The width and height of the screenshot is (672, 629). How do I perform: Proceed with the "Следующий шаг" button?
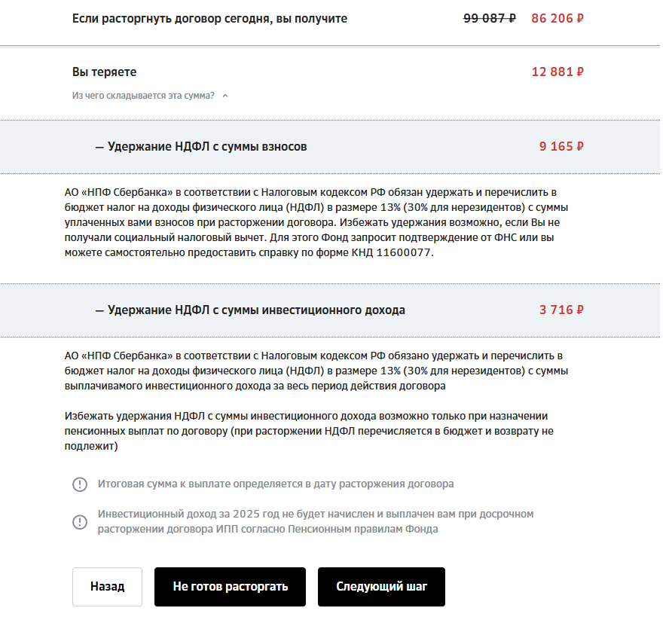[381, 587]
